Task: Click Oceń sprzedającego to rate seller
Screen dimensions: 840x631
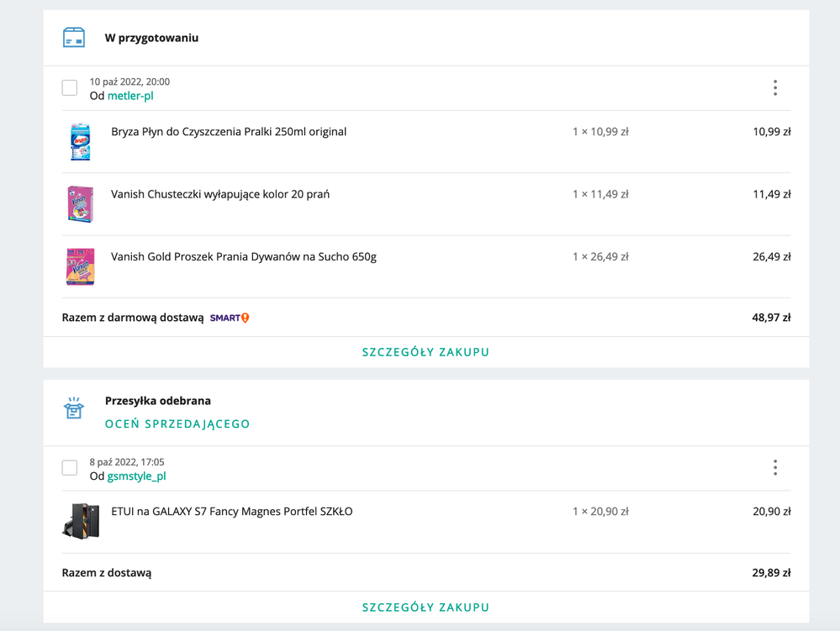Action: [177, 424]
